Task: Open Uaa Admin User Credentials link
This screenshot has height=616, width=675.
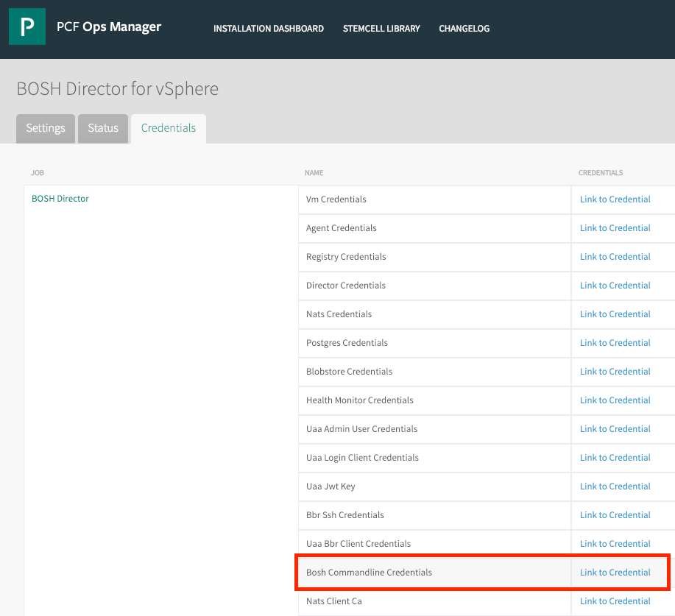Action: coord(615,428)
